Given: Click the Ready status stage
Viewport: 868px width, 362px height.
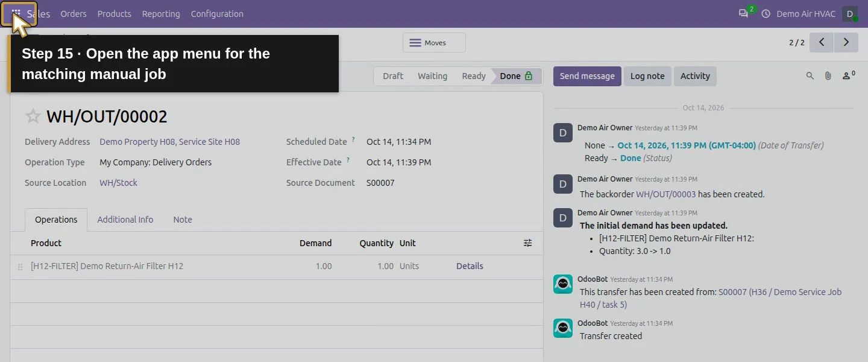Looking at the screenshot, I should (474, 76).
